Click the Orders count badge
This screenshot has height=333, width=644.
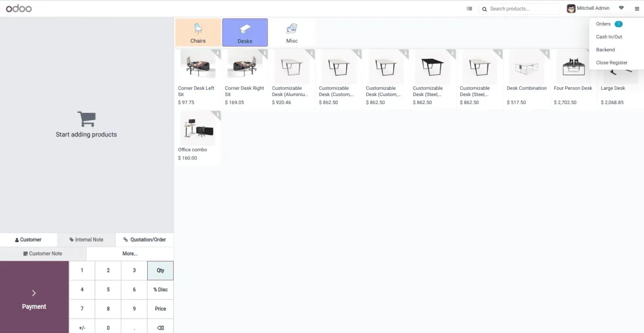pyautogui.click(x=619, y=24)
